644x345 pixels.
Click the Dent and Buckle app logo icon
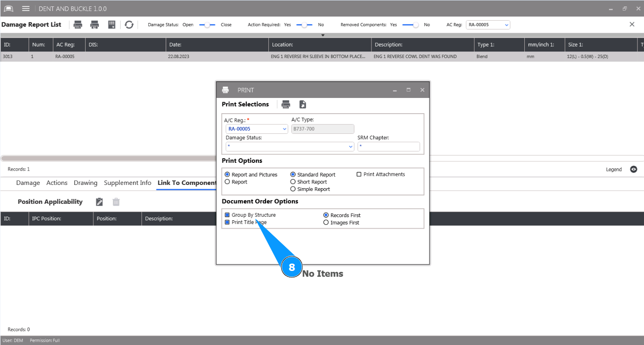[x=8, y=9]
